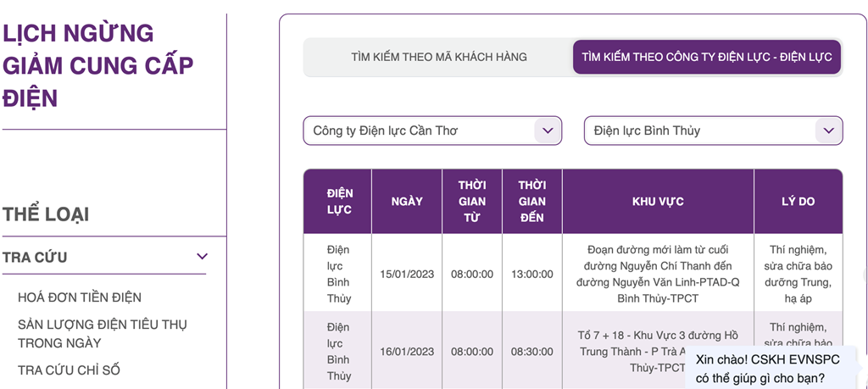Click the LÝ DO column header
Screen dimensions: 868x389
[798, 202]
